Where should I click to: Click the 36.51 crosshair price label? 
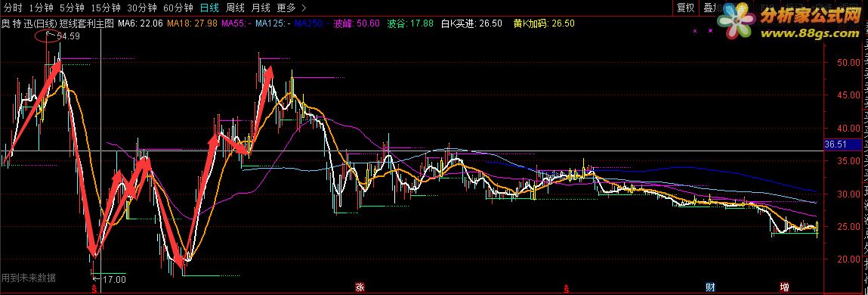(x=836, y=144)
